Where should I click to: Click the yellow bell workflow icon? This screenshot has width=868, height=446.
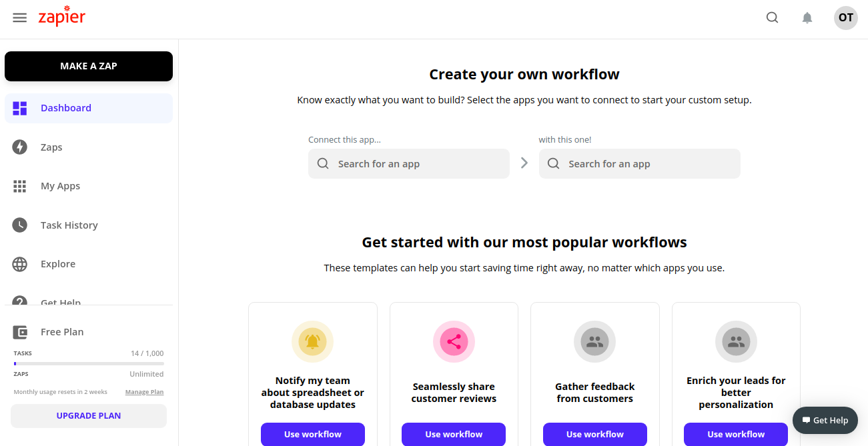click(312, 342)
